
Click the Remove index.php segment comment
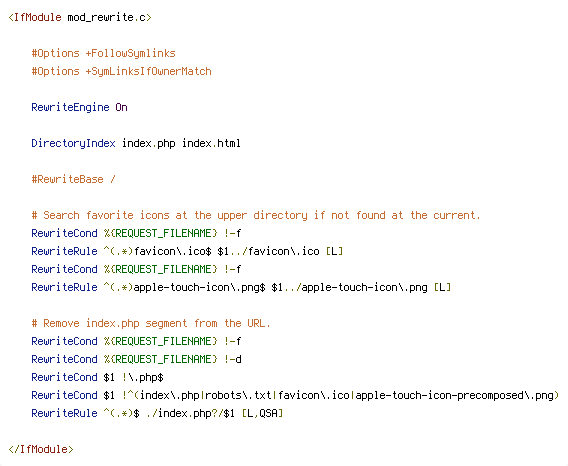pyautogui.click(x=151, y=323)
